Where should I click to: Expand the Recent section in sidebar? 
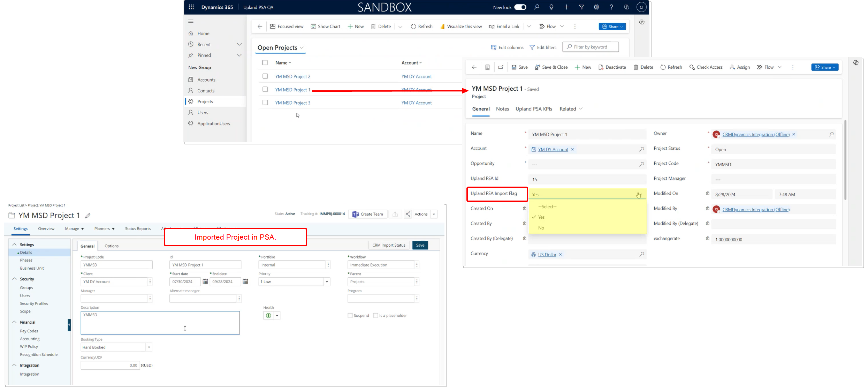[x=239, y=44]
